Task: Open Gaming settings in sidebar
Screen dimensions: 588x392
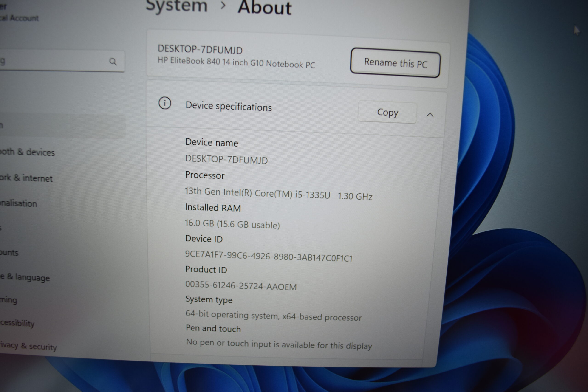Action: pyautogui.click(x=8, y=300)
